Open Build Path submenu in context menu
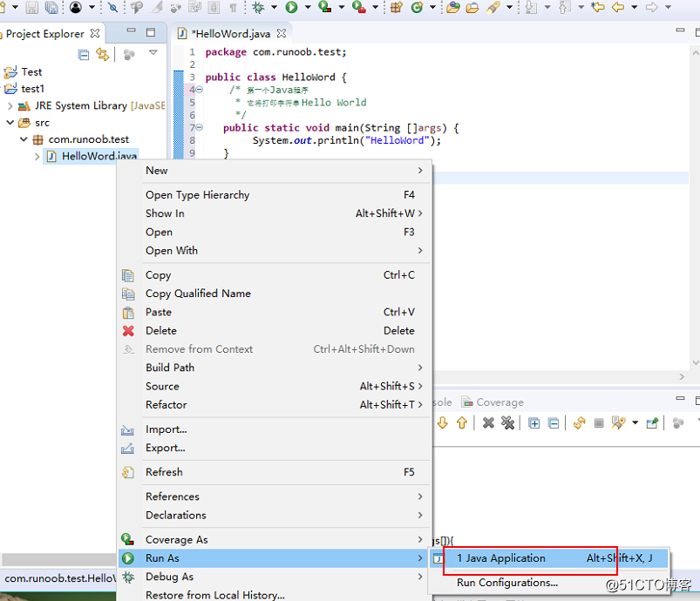The height and width of the screenshot is (601, 700). pyautogui.click(x=275, y=368)
